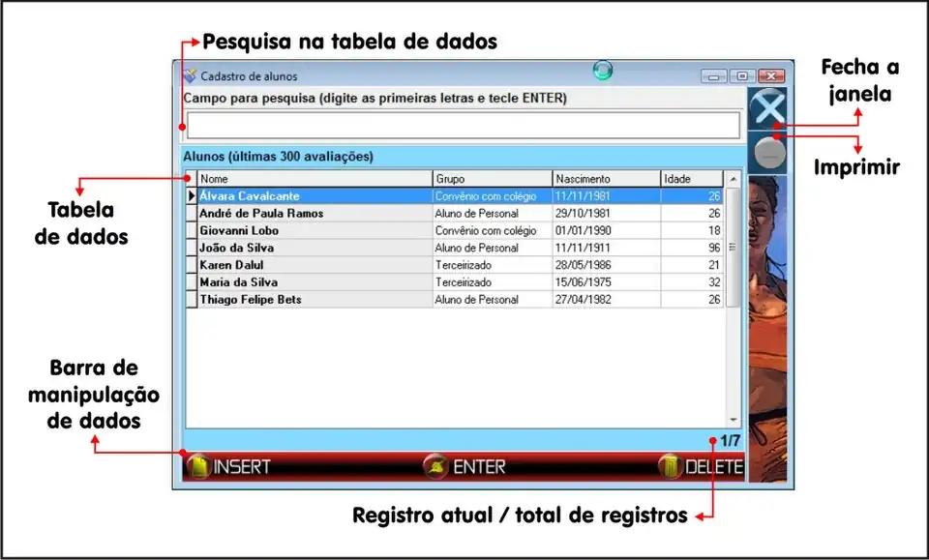Minimize the Cadastro de alunos window
This screenshot has height=560, width=929.
click(716, 76)
